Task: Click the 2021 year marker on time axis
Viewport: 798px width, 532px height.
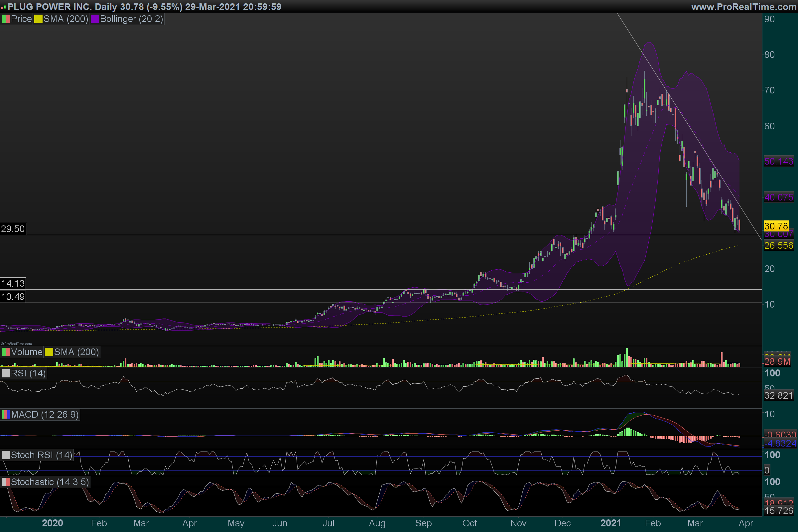Action: (610, 523)
